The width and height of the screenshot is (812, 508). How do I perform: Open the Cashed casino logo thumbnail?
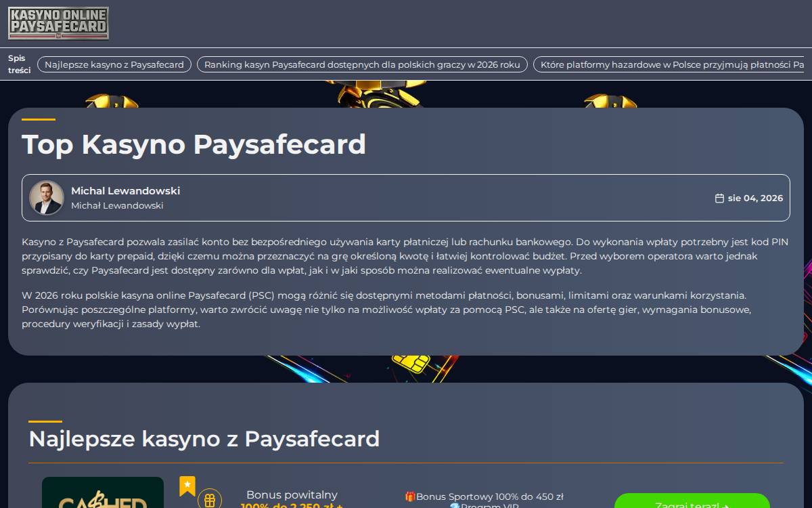click(x=103, y=492)
